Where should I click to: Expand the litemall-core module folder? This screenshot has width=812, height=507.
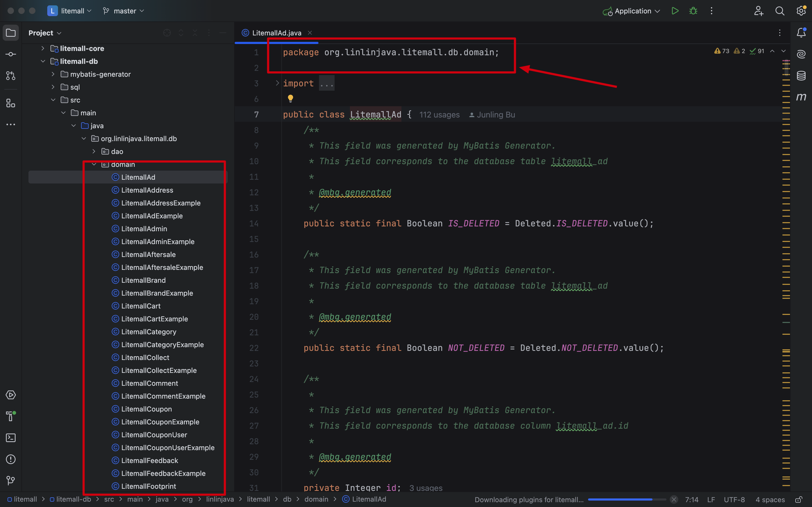[x=43, y=49]
